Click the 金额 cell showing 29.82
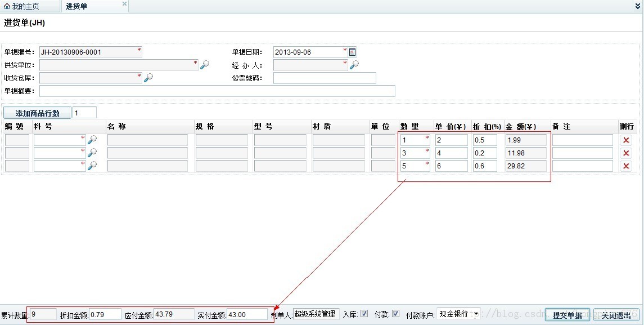 (x=526, y=166)
